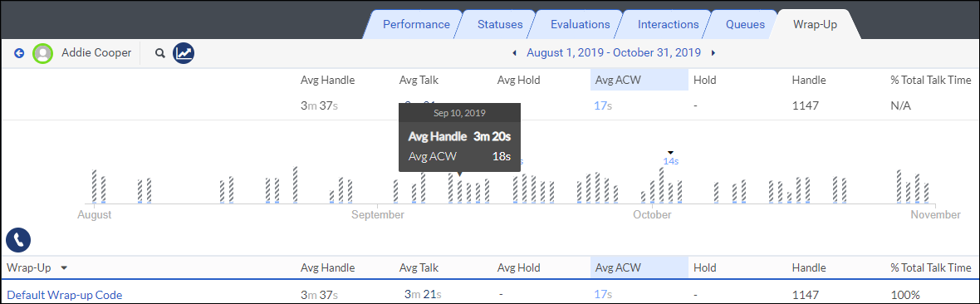The width and height of the screenshot is (980, 304).
Task: Select the Queues tab
Action: point(745,24)
